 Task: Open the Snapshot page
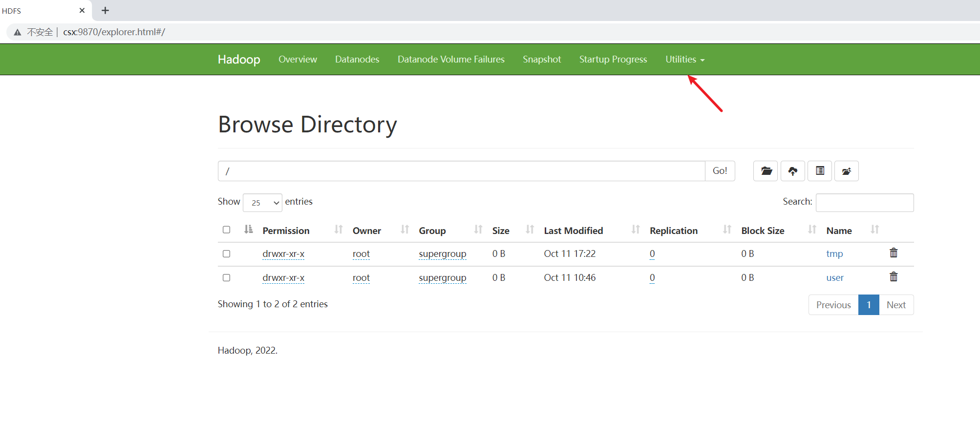pyautogui.click(x=542, y=59)
